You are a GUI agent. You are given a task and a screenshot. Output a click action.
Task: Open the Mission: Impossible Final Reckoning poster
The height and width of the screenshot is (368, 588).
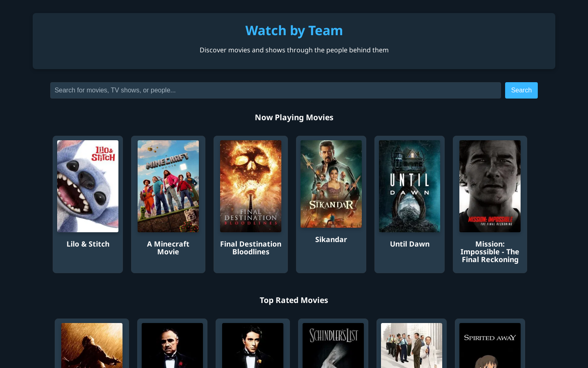(490, 186)
